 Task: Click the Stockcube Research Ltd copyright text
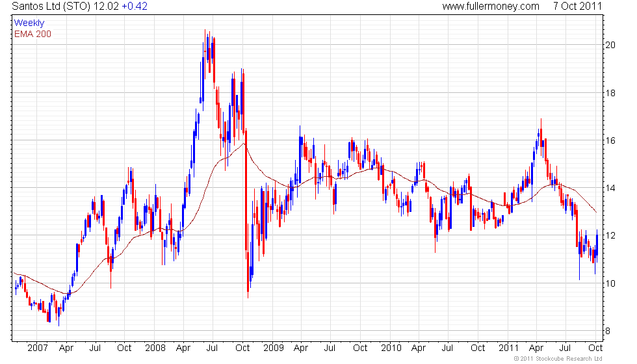[x=558, y=359]
